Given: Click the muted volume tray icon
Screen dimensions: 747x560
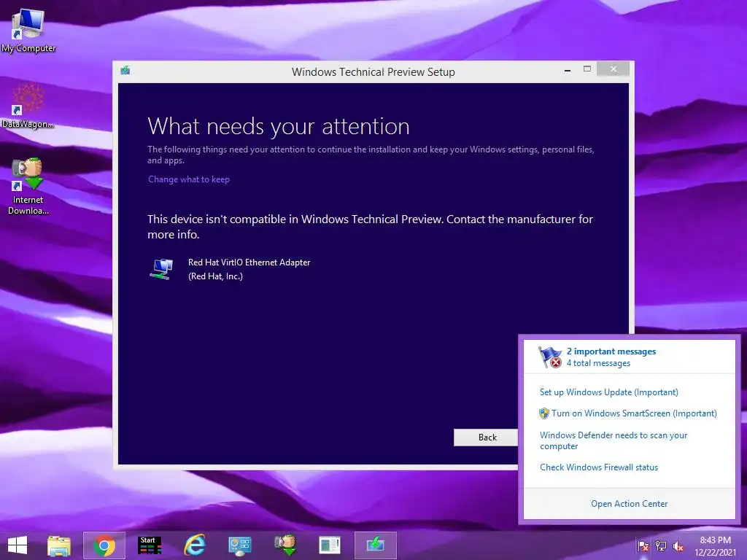Looking at the screenshot, I should (678, 546).
